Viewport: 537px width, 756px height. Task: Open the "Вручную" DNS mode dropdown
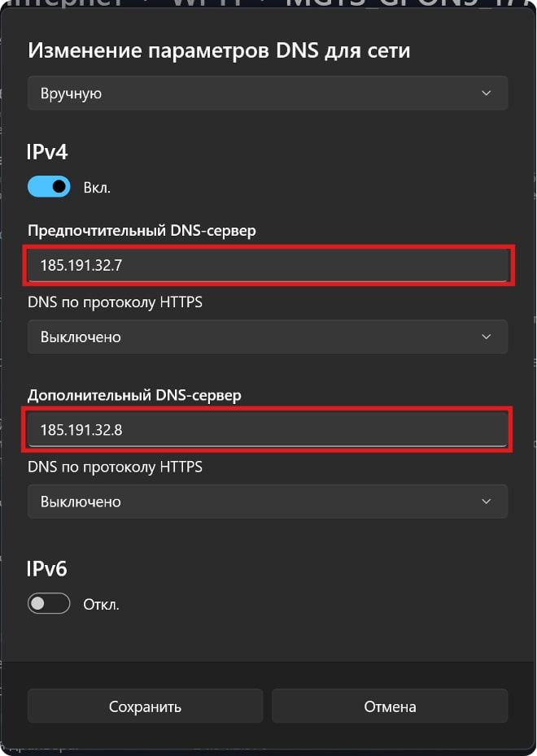(x=267, y=93)
